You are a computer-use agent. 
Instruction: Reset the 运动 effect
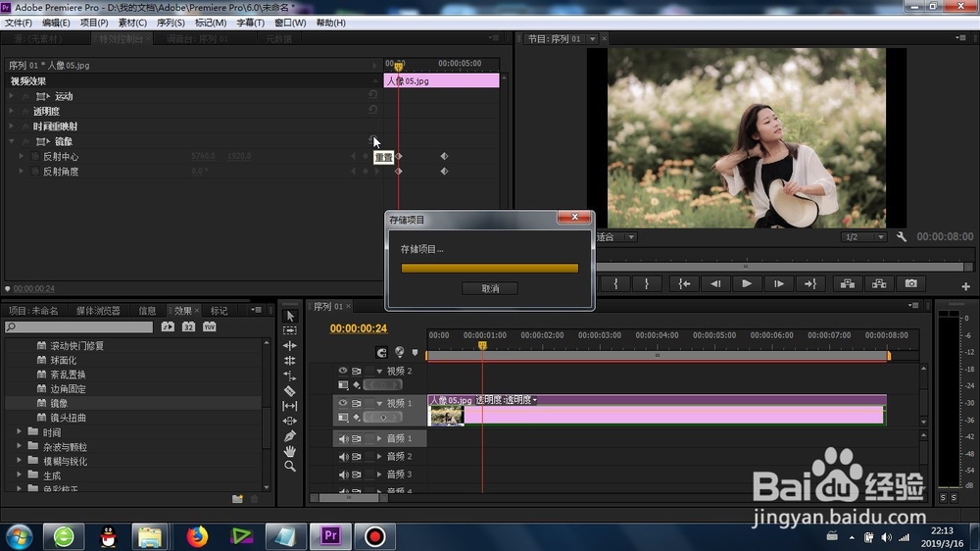point(372,95)
